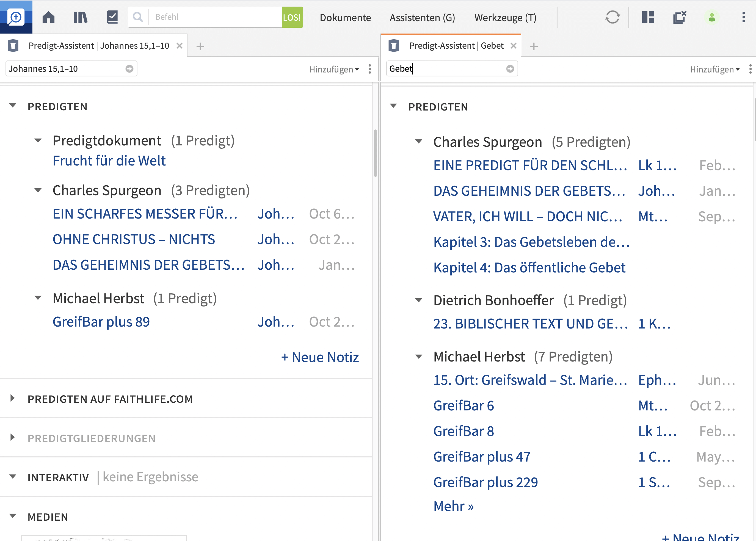Screen dimensions: 756x541
Task: Expand the PREDIGTGLIEDERUNGEN section
Action: click(13, 437)
